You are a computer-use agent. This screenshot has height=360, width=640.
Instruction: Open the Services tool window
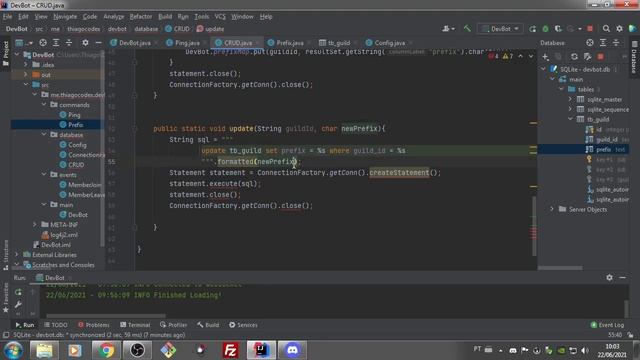[x=243, y=325]
